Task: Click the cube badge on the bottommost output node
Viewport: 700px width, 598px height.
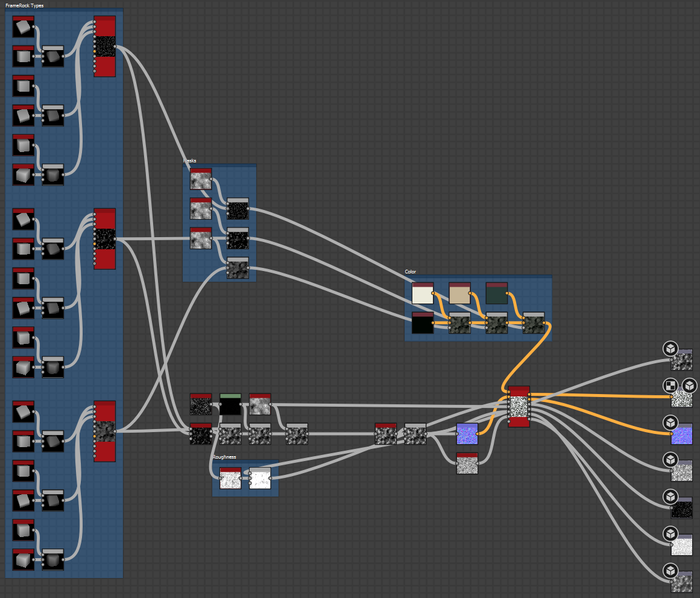Action: [x=670, y=570]
